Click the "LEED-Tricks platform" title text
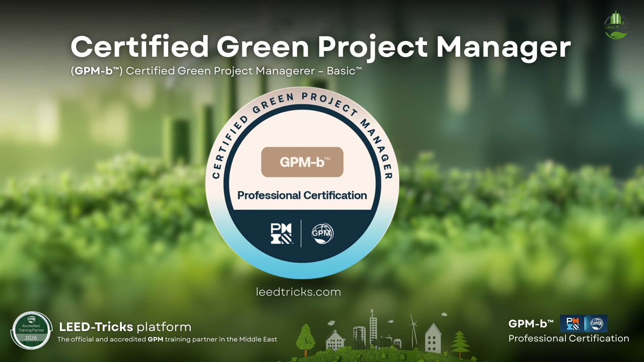Screen dimensions: 644x362 click(125, 327)
